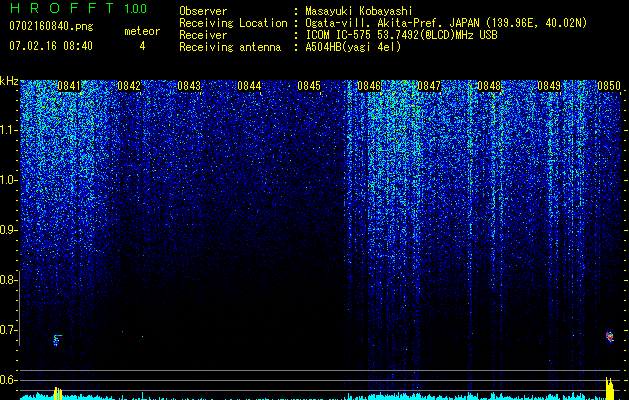The image size is (629, 400).
Task: Click the 0845 time marker
Action: [x=309, y=86]
